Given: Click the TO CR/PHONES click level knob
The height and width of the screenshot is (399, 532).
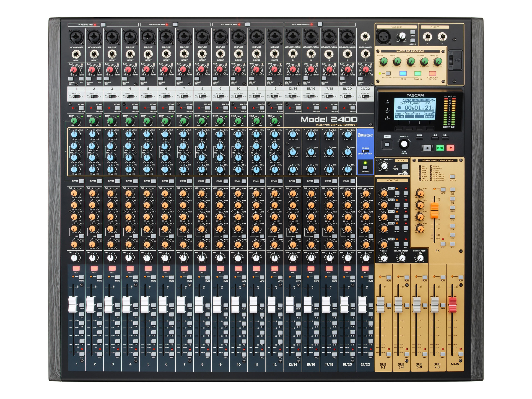Looking at the screenshot, I should point(384,166).
